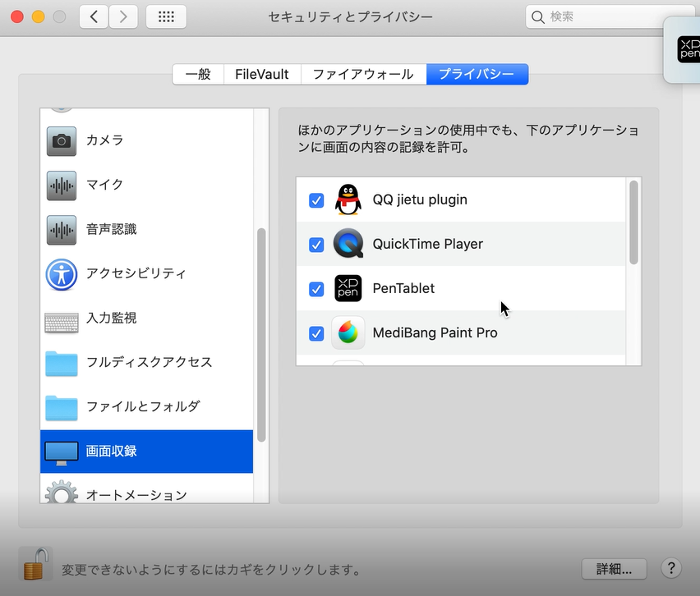The width and height of the screenshot is (700, 596).
Task: Select the ファイルとフォルダ folder icon
Action: (62, 408)
